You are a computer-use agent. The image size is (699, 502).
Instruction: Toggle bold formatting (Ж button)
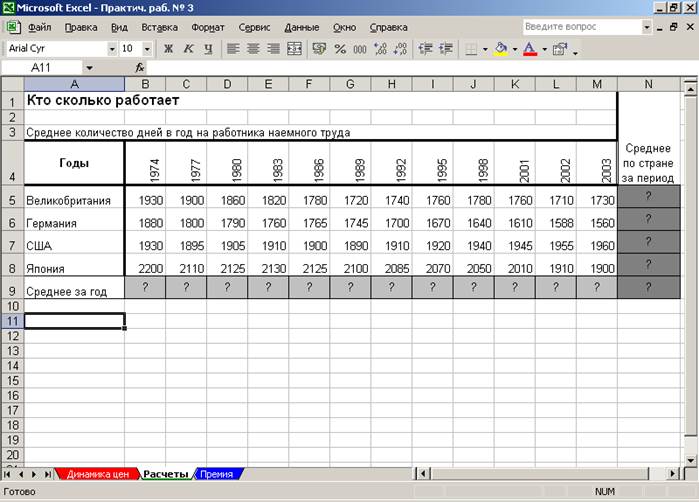click(169, 48)
